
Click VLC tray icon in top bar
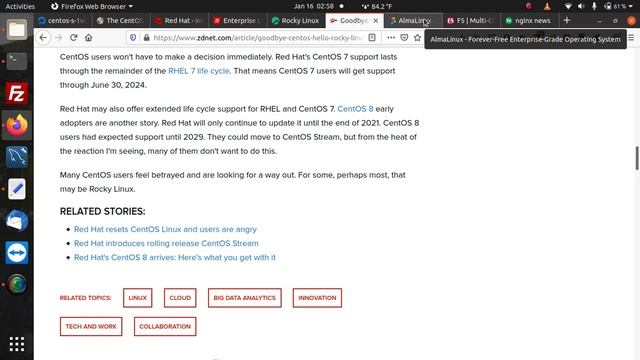point(547,6)
